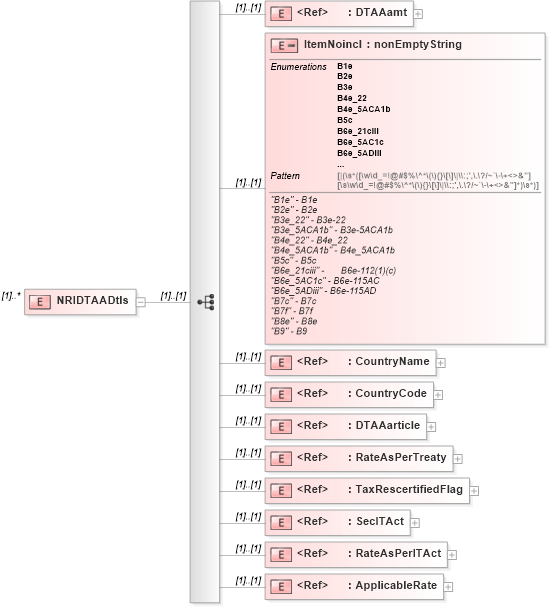Click the TaxRescertifiedFlag element E icon
Screen dimensions: 550x607
[281, 491]
